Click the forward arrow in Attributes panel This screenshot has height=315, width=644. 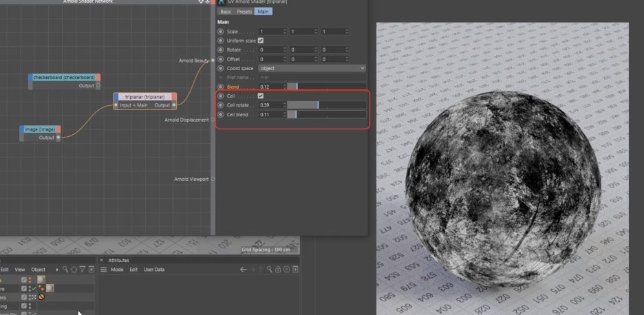tap(252, 270)
